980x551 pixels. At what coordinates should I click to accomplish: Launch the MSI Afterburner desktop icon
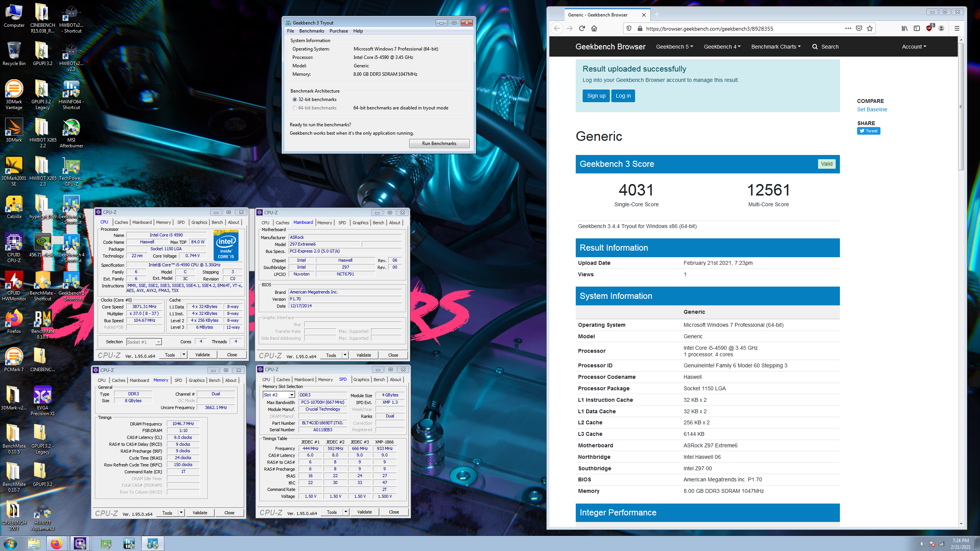point(71,133)
